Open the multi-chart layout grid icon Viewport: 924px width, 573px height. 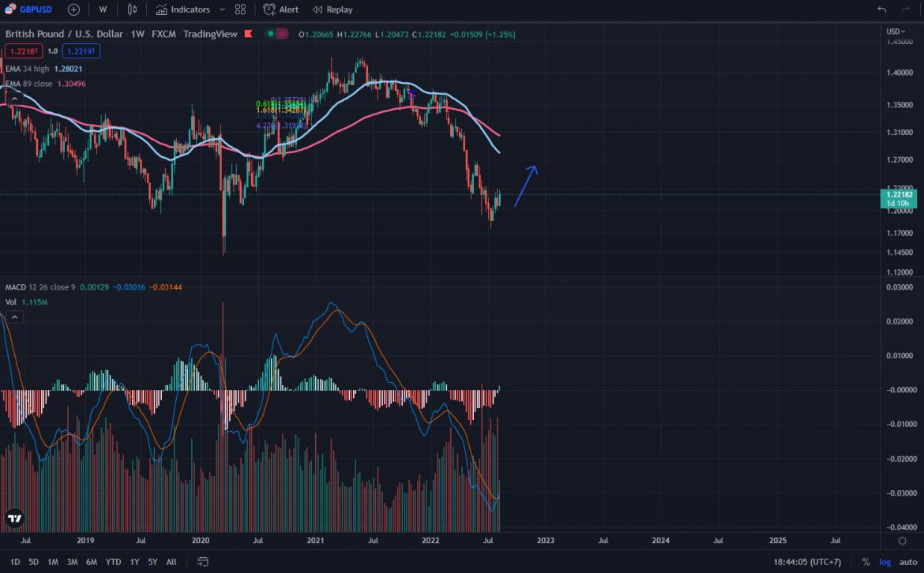pos(240,9)
